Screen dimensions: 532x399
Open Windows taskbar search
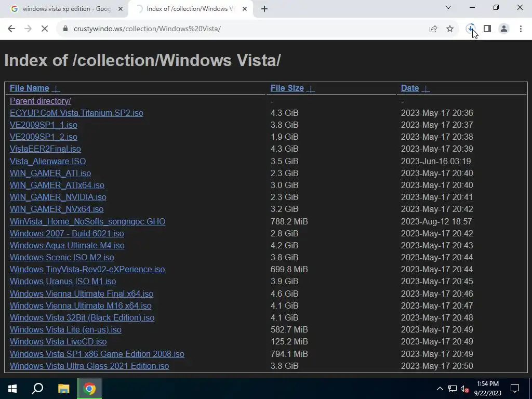pos(37,389)
